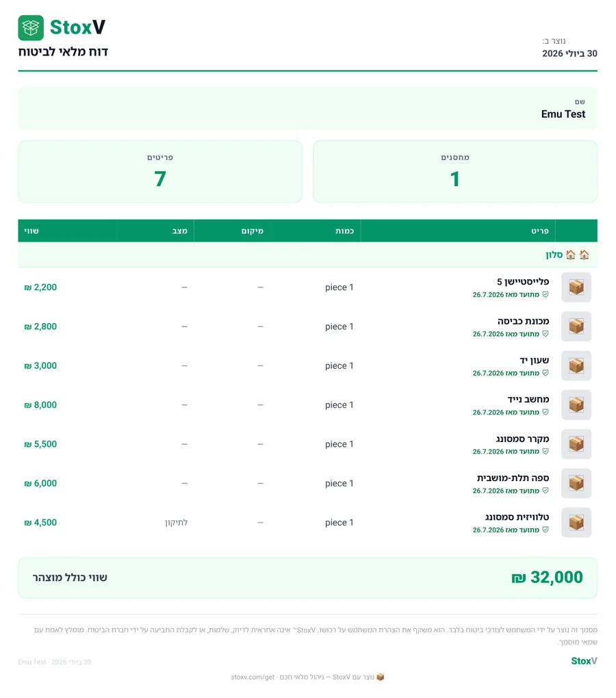Click the מצב column header
This screenshot has height=698, width=616.
click(180, 231)
